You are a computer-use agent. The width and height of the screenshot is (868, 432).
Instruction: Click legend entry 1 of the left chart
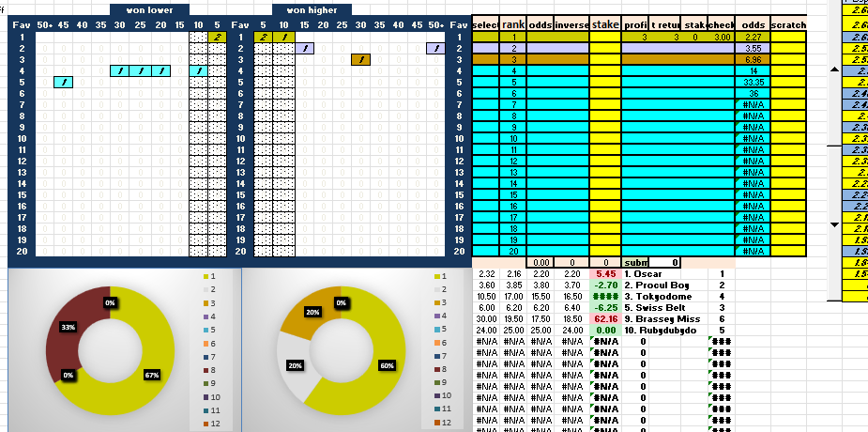pyautogui.click(x=210, y=276)
